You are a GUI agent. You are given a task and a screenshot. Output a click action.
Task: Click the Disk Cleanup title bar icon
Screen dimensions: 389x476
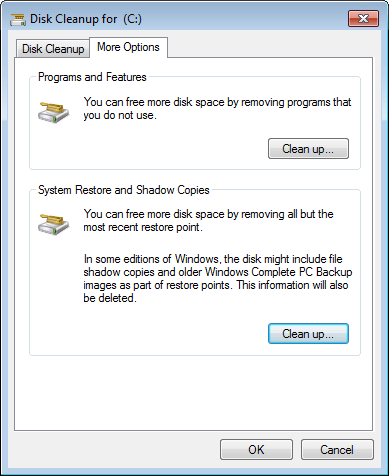[x=18, y=19]
